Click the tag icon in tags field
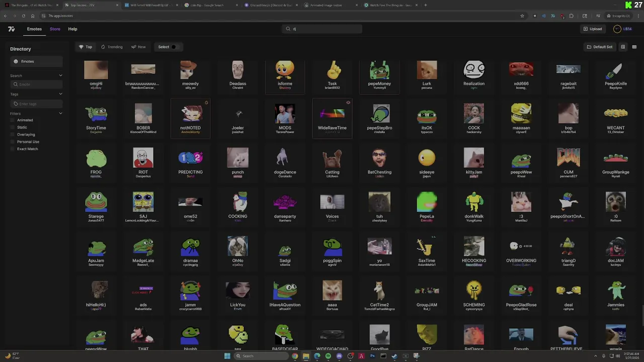Image resolution: width=644 pixels, height=362 pixels. (x=16, y=104)
